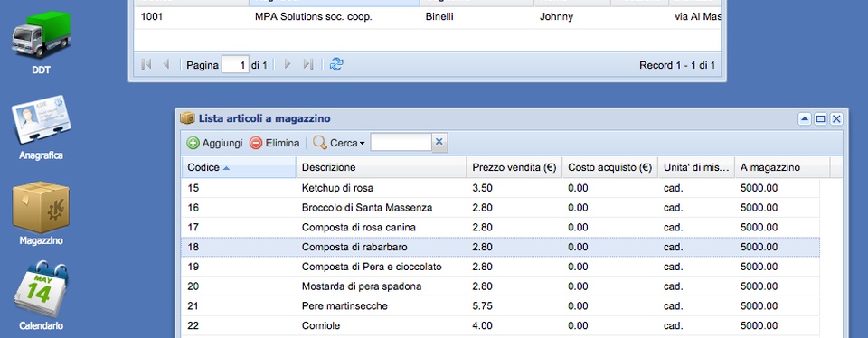The height and width of the screenshot is (338, 868).
Task: Clear the search field with X
Action: tap(439, 143)
